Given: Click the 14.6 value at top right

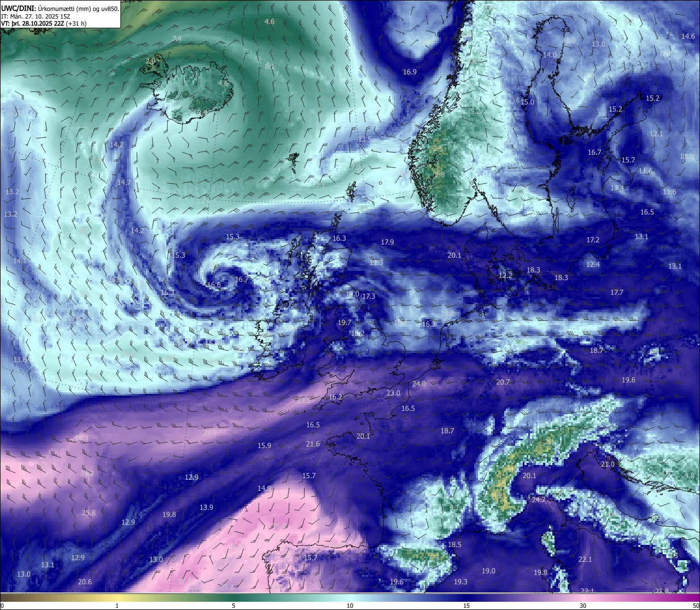Looking at the screenshot, I should [x=688, y=37].
